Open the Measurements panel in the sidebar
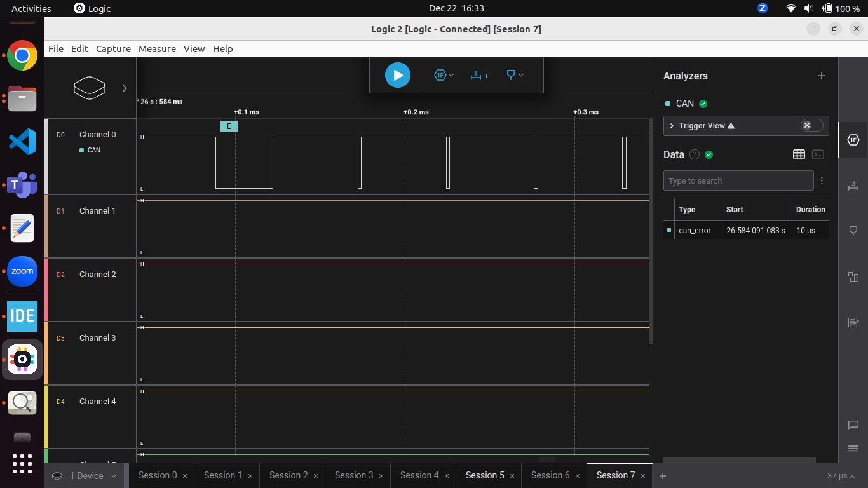868x488 pixels. (x=853, y=186)
